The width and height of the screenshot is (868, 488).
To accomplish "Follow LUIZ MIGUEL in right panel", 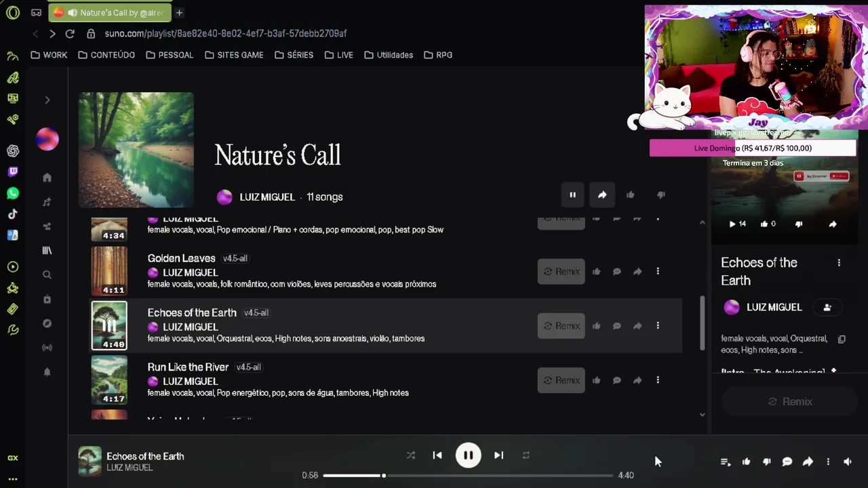I will coord(827,307).
